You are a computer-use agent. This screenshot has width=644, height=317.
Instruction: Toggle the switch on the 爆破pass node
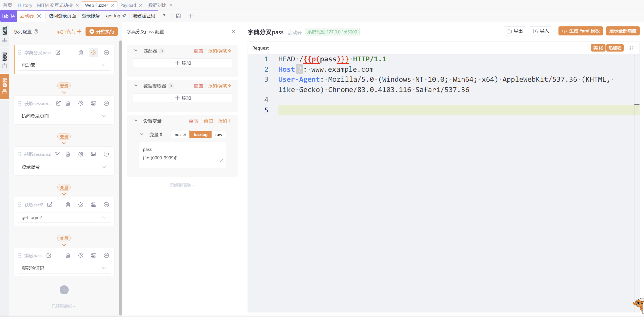click(x=93, y=255)
